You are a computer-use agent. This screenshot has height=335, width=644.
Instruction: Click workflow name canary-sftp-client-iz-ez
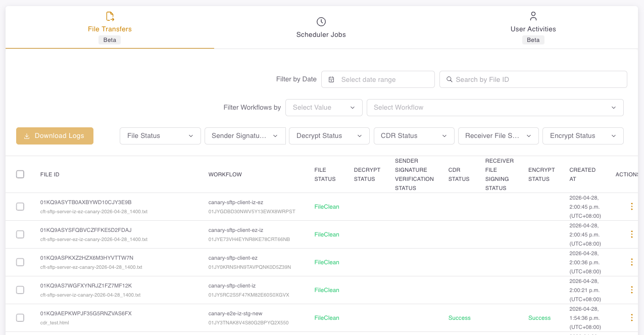click(235, 202)
